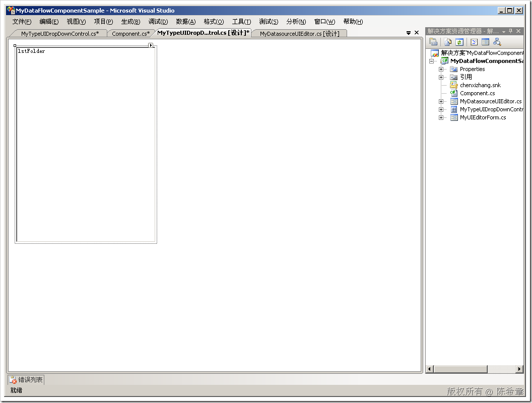Select MyUIEditorForm.cs in tree
The image size is (532, 403).
[483, 118]
